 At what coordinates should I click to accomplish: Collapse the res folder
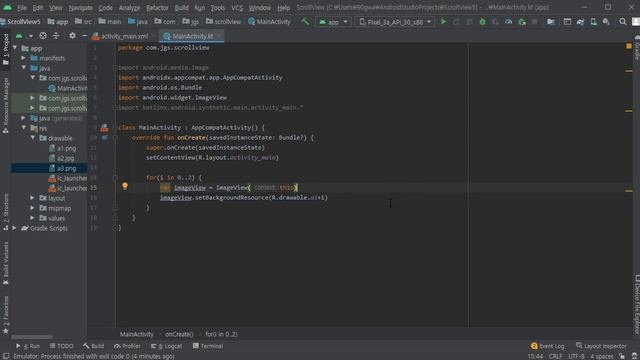click(24, 128)
